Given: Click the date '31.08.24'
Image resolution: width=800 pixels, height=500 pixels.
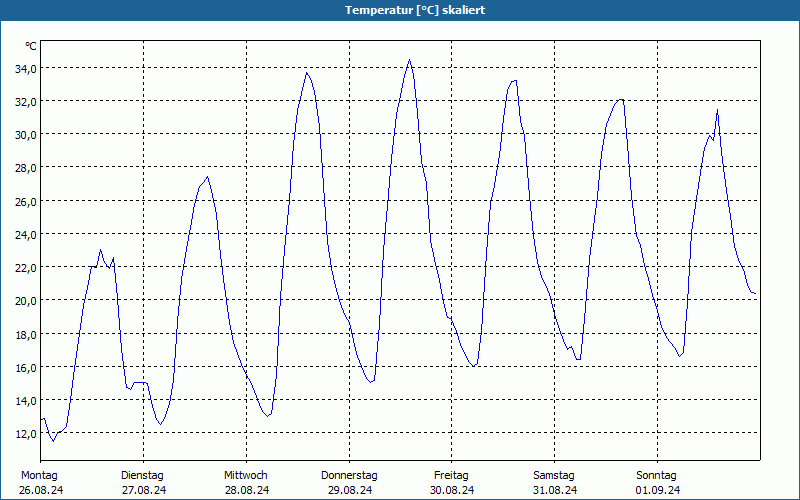Looking at the screenshot, I should 555,490.
